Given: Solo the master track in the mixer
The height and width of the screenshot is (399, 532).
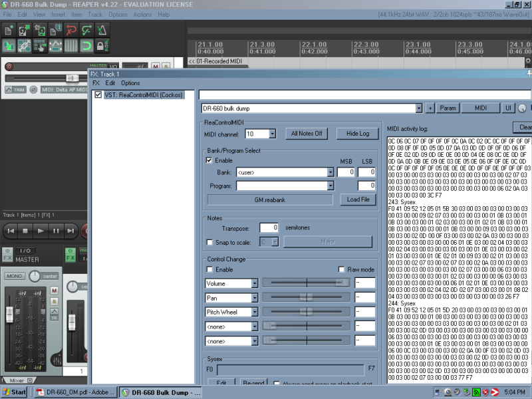Looking at the screenshot, I should click(x=54, y=302).
